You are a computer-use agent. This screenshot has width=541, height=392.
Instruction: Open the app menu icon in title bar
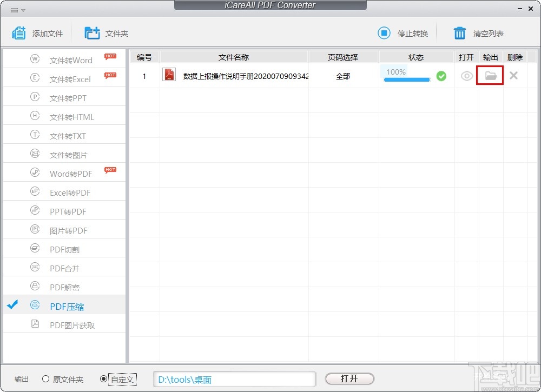15,10
